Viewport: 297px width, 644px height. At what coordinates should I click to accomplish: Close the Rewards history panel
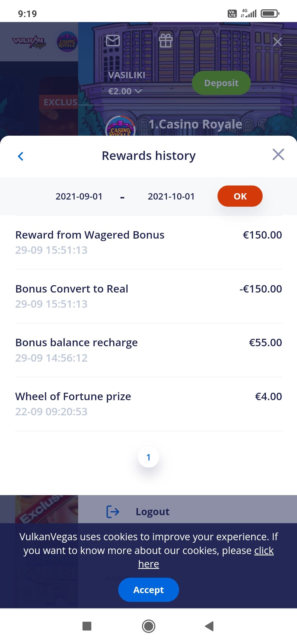click(x=278, y=155)
